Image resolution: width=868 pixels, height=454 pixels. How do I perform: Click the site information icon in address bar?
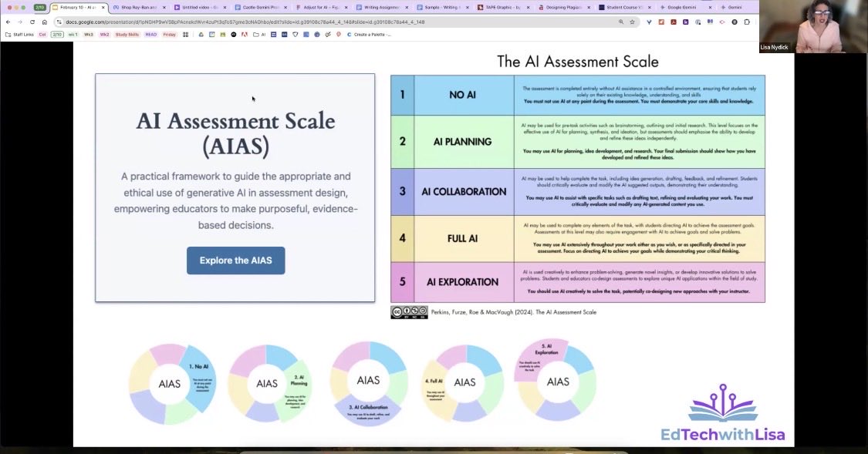(x=59, y=22)
